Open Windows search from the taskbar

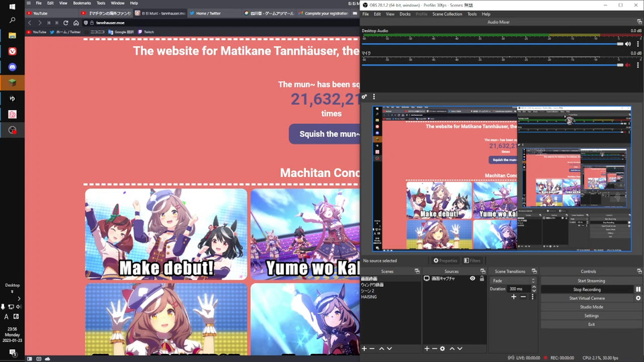tap(12, 19)
